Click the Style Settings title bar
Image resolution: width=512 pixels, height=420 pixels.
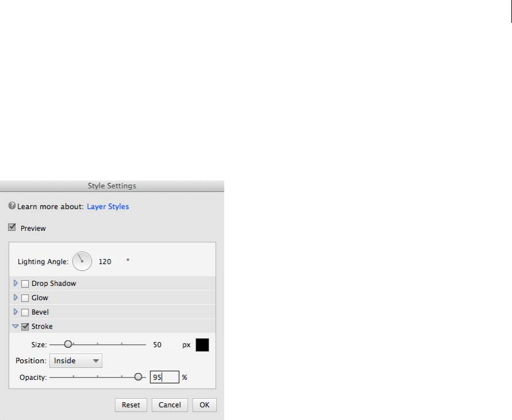coord(112,186)
